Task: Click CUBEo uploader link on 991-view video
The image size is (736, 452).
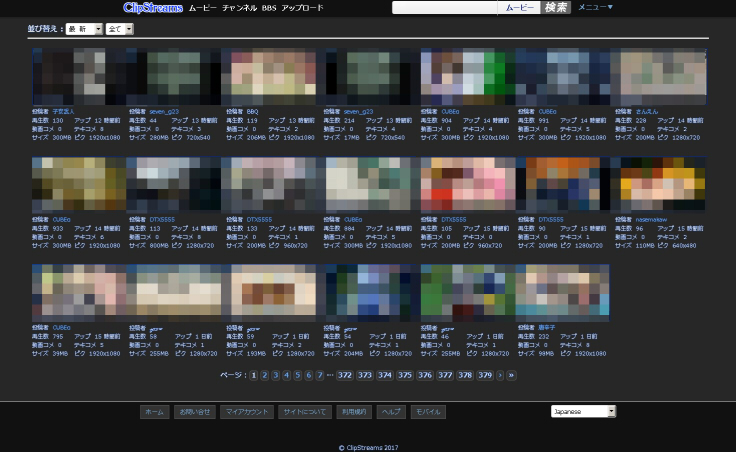Action: (547, 112)
